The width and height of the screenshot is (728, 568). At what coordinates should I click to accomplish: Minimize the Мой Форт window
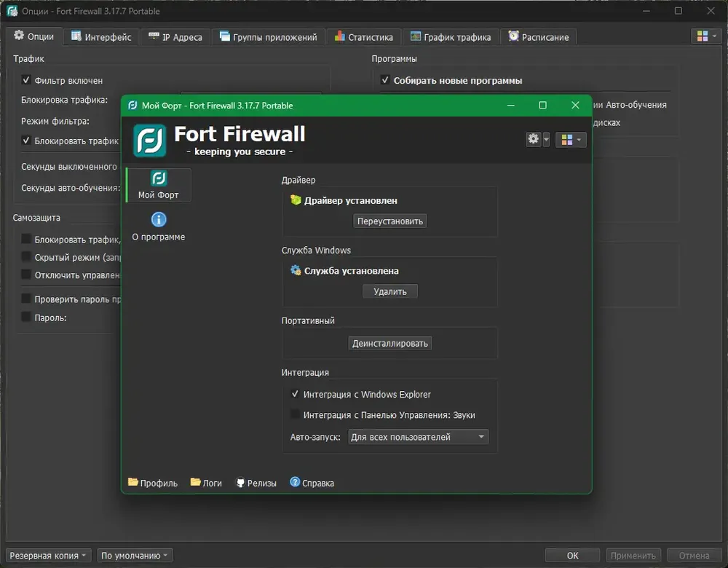coord(511,105)
